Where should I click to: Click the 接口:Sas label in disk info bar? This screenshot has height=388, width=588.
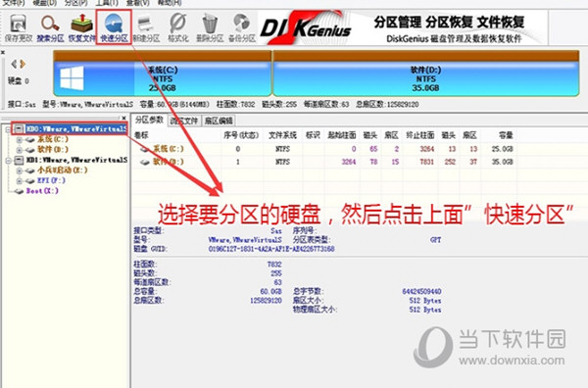pos(22,104)
